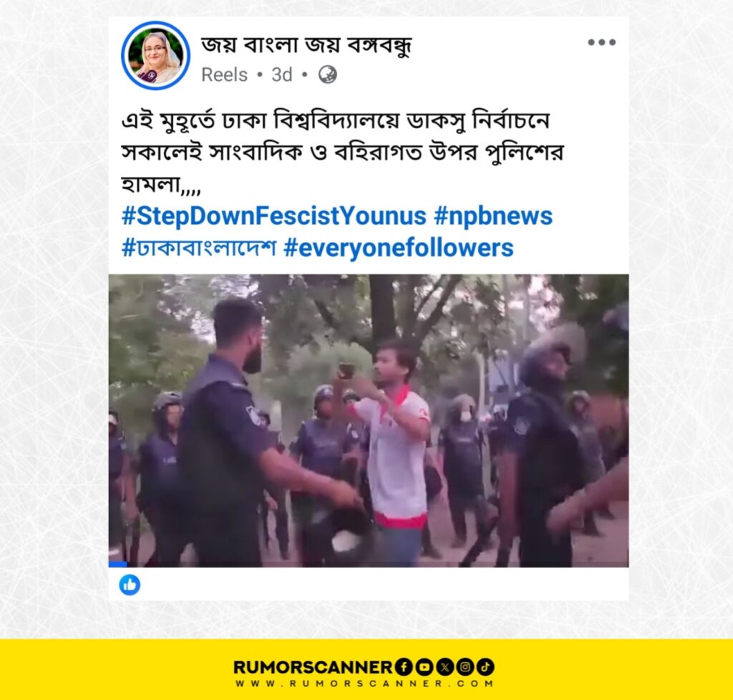Click the globe public audience icon

[328, 74]
